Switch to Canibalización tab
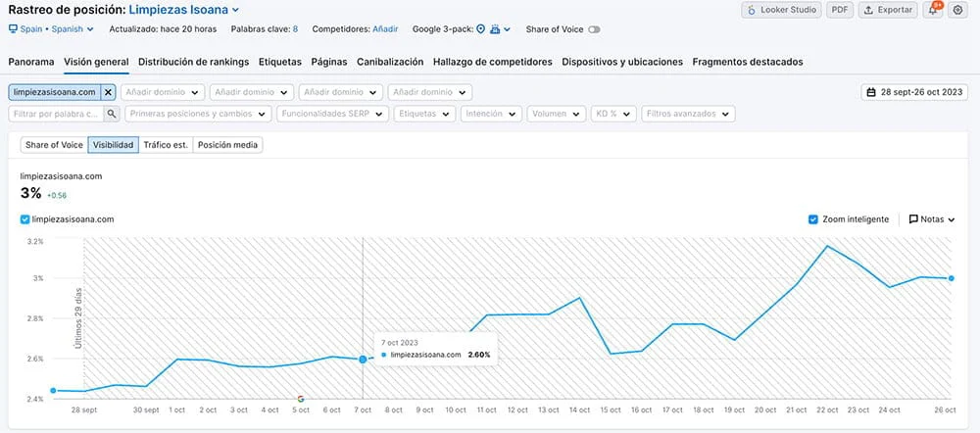Screen dimensions: 980x433 [x=390, y=62]
